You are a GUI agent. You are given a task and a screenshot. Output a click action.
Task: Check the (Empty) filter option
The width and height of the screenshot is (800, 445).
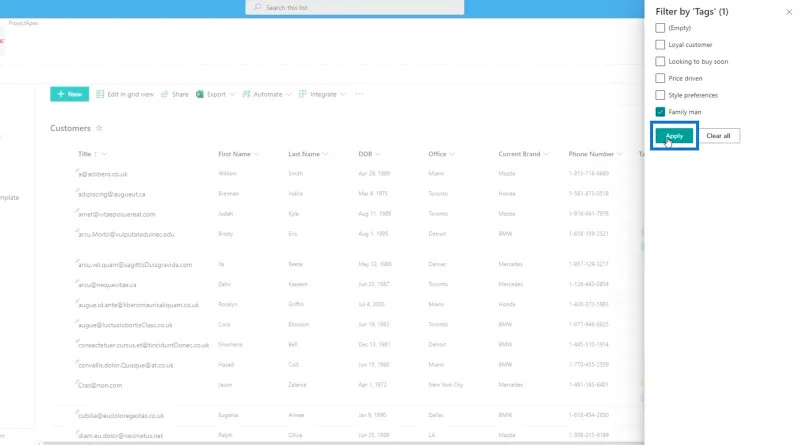[660, 28]
